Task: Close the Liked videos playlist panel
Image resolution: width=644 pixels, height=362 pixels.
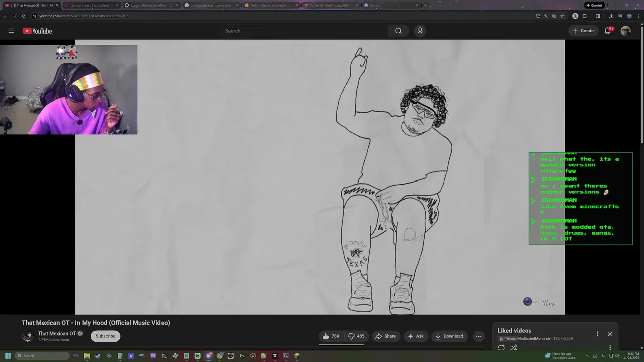Action: pos(610,334)
